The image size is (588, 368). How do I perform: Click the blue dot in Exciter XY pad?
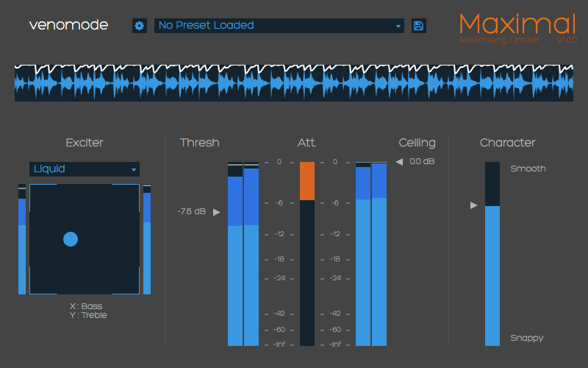(71, 239)
